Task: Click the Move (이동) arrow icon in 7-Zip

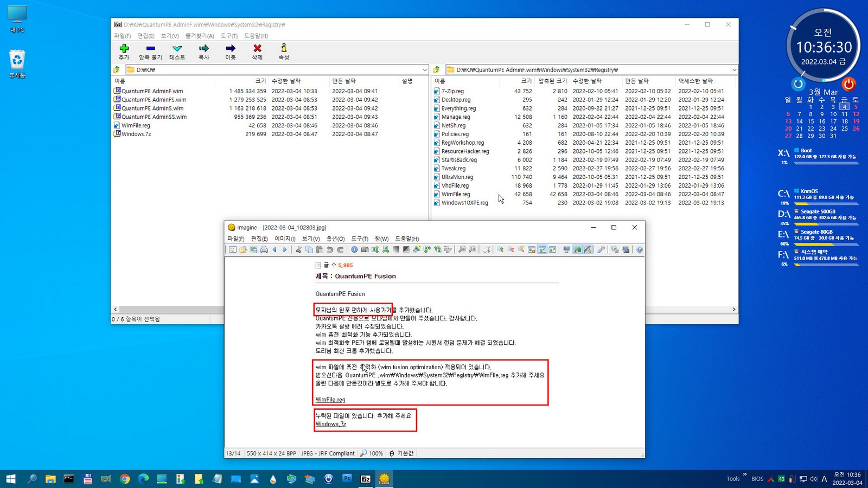Action: pyautogui.click(x=231, y=48)
